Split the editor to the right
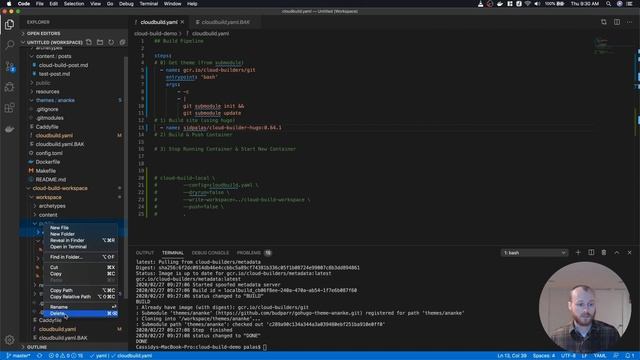Image resolution: width=640 pixels, height=360 pixels. (617, 22)
